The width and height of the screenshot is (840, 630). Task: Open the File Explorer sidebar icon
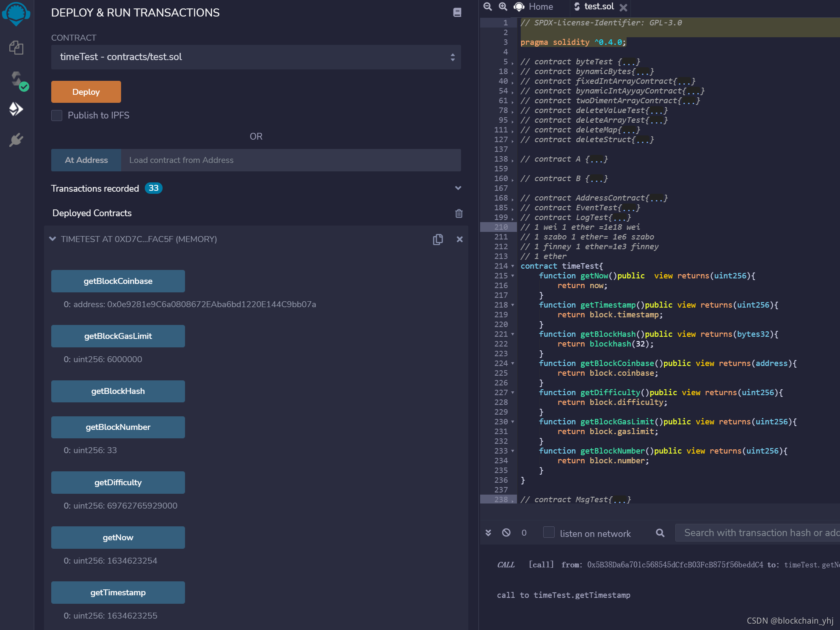(x=16, y=47)
